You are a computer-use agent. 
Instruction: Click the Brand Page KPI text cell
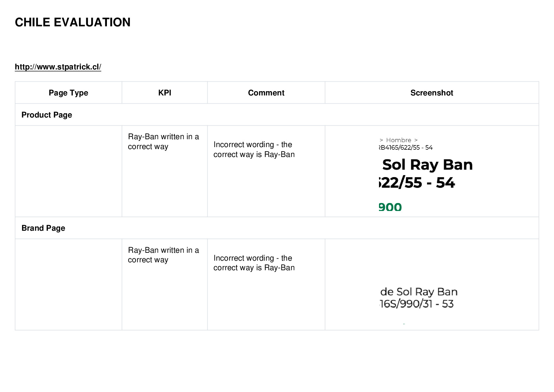(164, 255)
